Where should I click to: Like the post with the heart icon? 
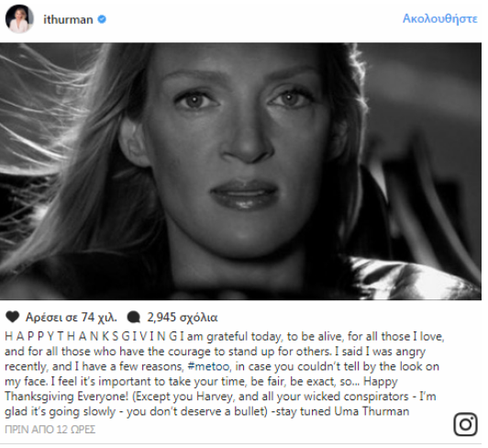(x=13, y=317)
